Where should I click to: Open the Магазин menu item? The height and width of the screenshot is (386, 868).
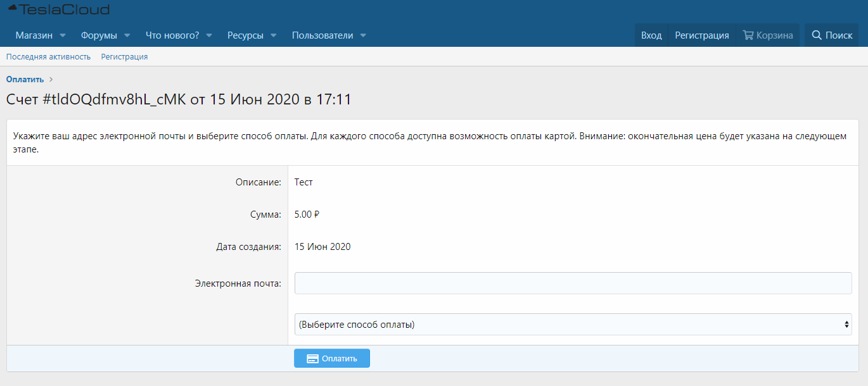click(x=34, y=35)
